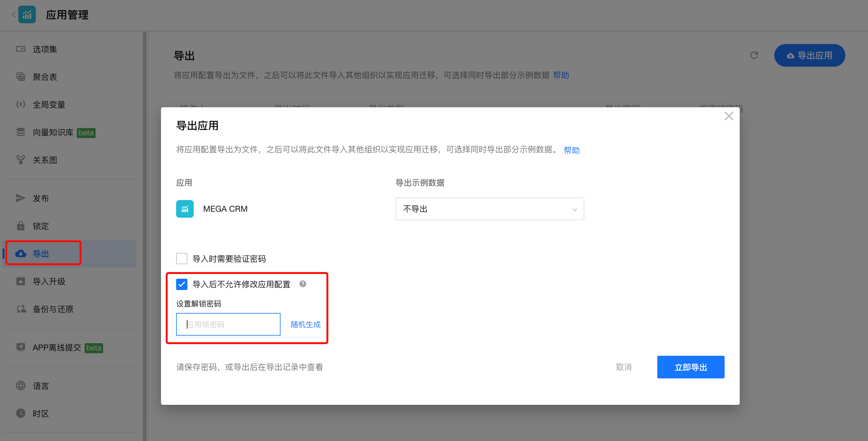This screenshot has height=441, width=868.
Task: Click the MEGA CRM app icon
Action: pyautogui.click(x=185, y=209)
